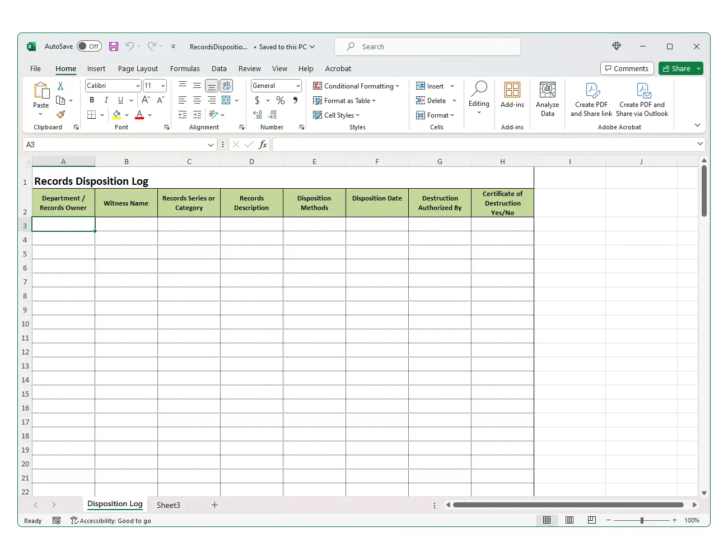Open Analyze Data tool
Screen dimensions: 728x560
point(547,100)
